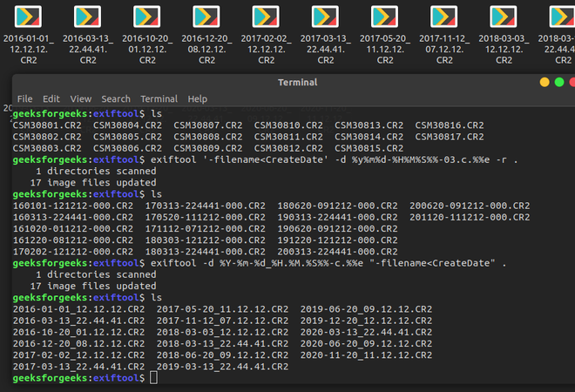The width and height of the screenshot is (575, 392).
Task: Select the 2017-11-12_07.12.12.CR2 file icon
Action: coord(443,18)
